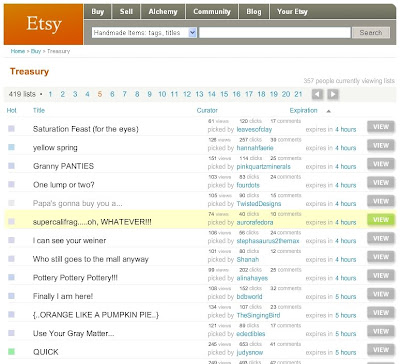This screenshot has height=364, width=400.
Task: Open curator judysnow profile
Action: click(250, 353)
